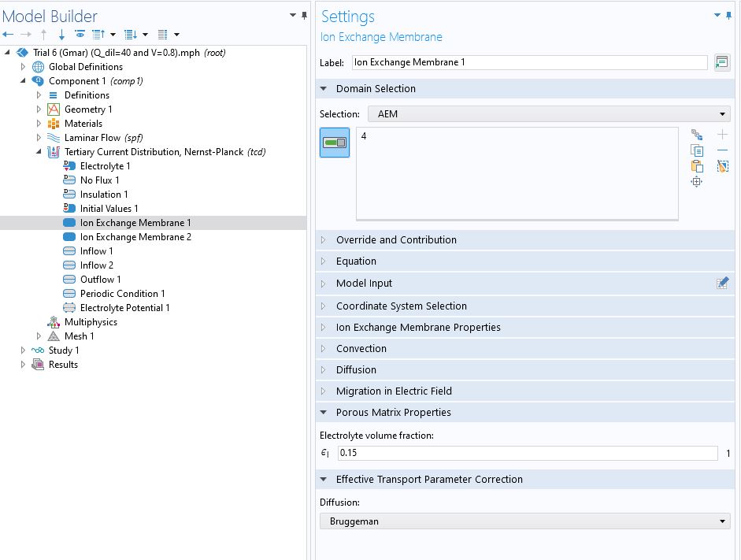Click the Label text field
The height and width of the screenshot is (560, 741).
(529, 62)
